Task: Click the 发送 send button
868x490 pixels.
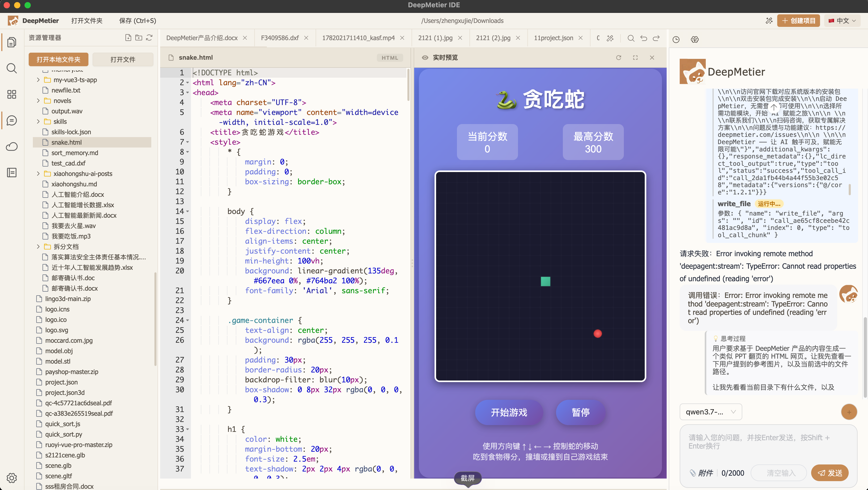Action: pos(830,473)
